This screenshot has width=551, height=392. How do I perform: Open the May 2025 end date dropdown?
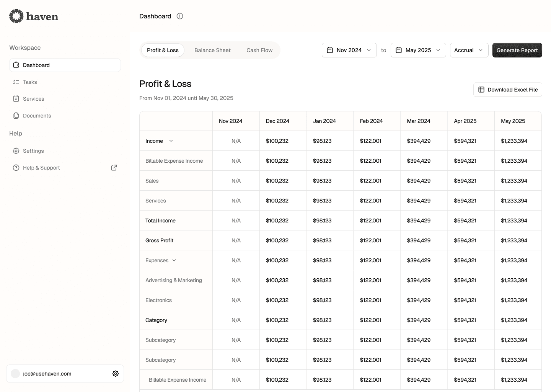coord(418,50)
